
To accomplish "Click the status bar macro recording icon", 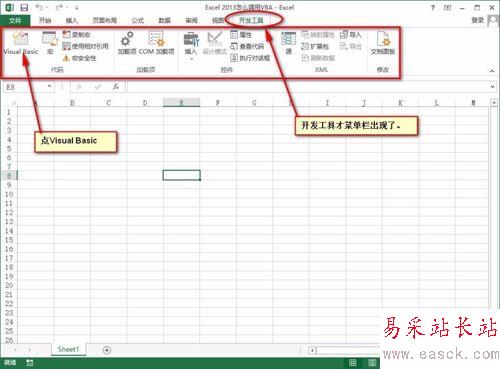I will [x=30, y=362].
